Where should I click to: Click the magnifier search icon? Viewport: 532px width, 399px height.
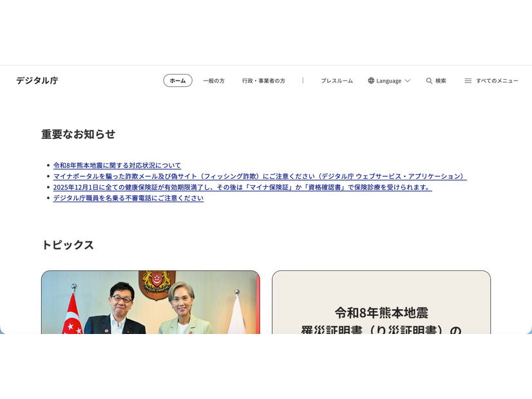[x=429, y=80]
